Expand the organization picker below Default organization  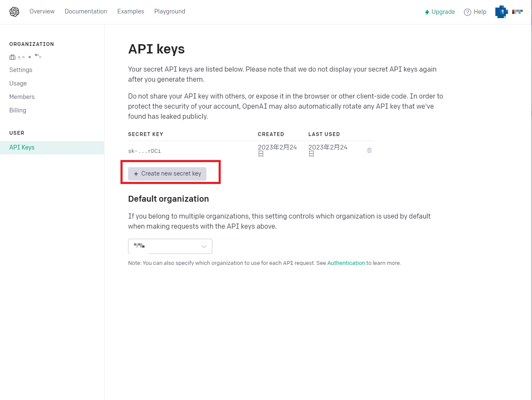[170, 246]
